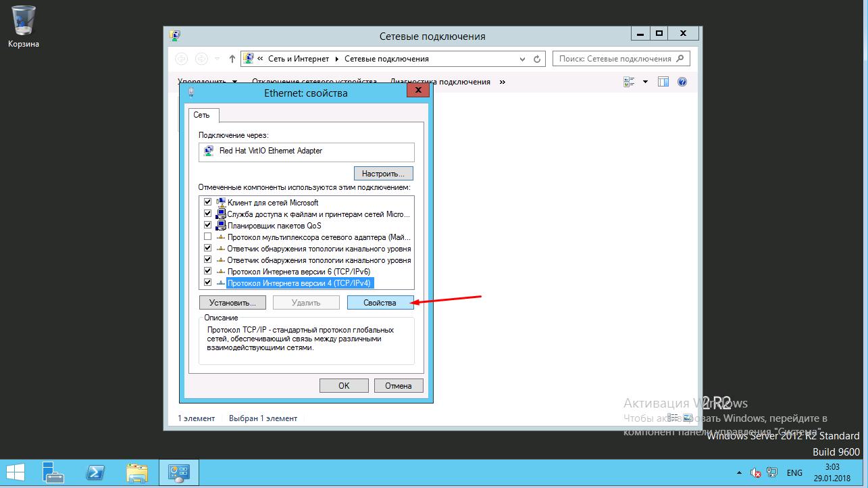Click the network icon in address bar
The image size is (868, 488).
click(248, 59)
